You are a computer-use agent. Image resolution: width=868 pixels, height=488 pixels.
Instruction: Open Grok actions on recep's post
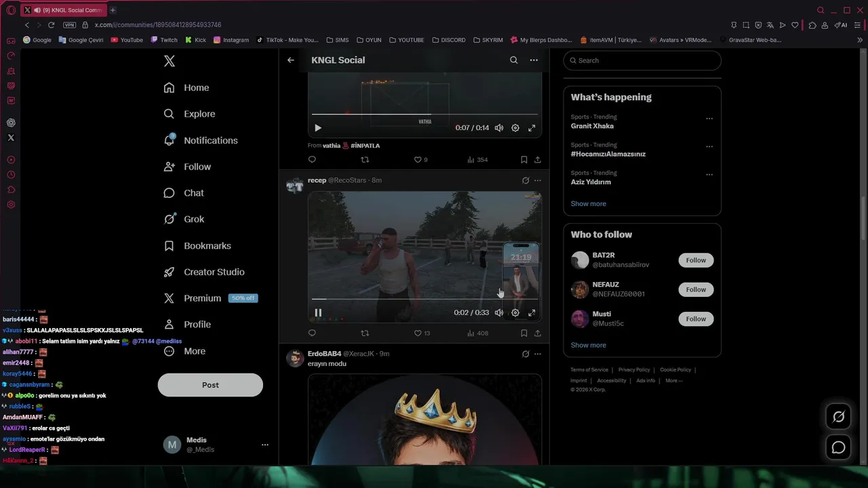click(526, 181)
